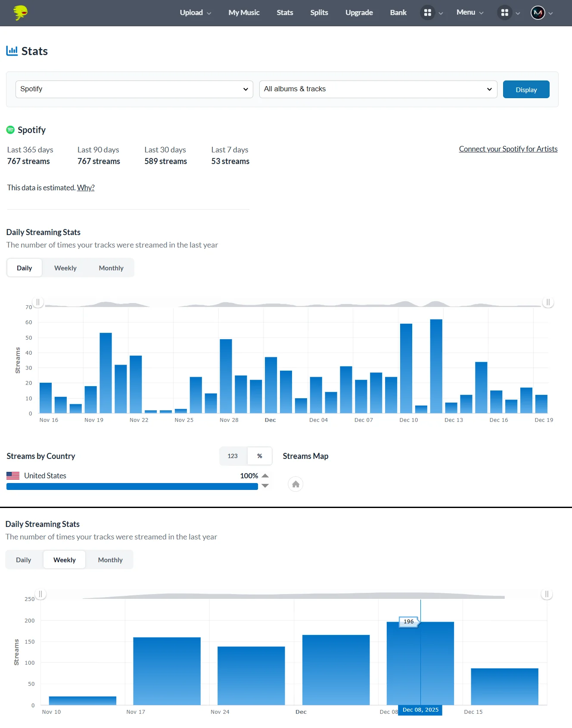Screen dimensions: 572x728
Task: Show streams as percent with % toggle
Action: pos(260,456)
